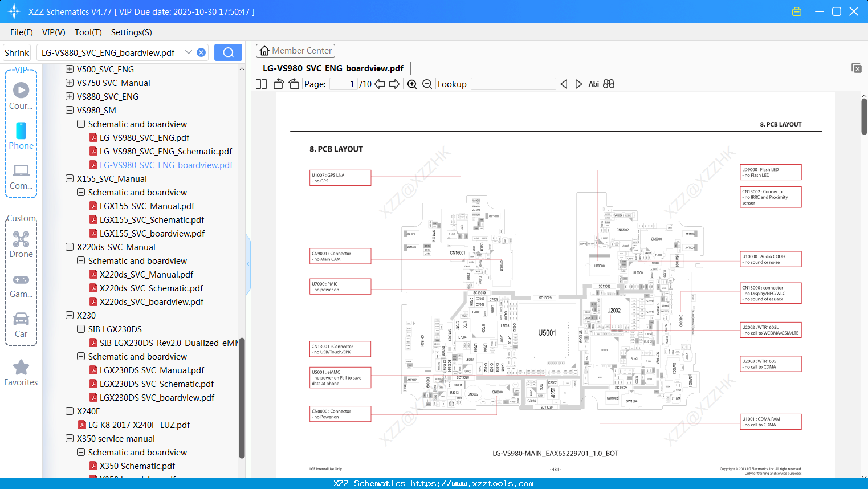The height and width of the screenshot is (489, 868).
Task: Rotate the PDF page clockwise
Action: (293, 84)
